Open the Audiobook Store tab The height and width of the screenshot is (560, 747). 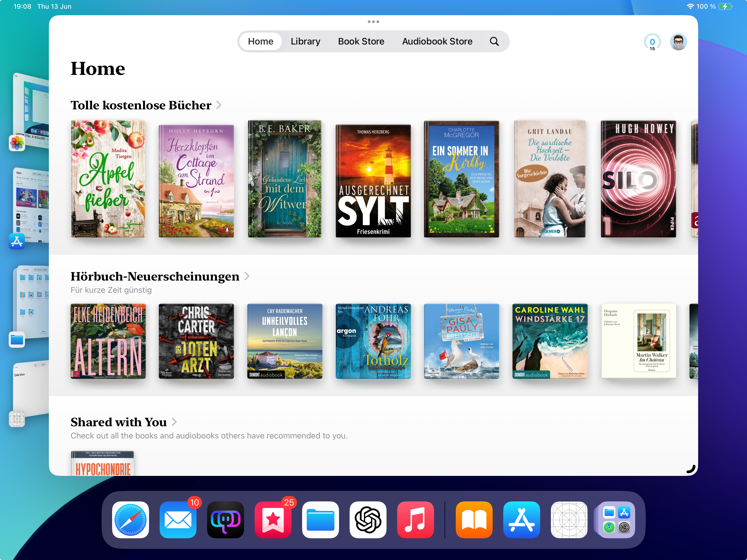point(437,41)
